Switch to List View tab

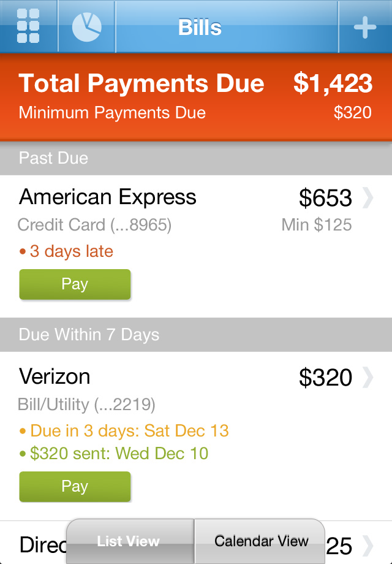[x=129, y=541]
